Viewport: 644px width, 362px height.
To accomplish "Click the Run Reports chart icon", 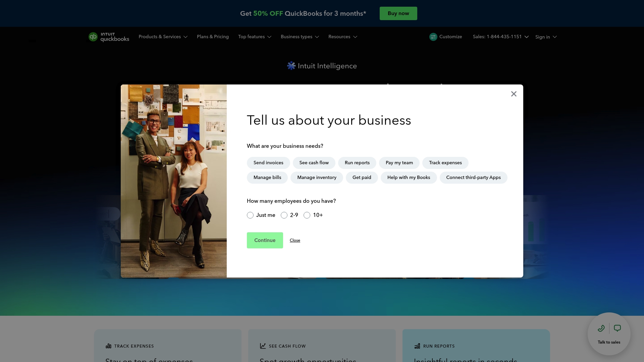I will [x=418, y=346].
